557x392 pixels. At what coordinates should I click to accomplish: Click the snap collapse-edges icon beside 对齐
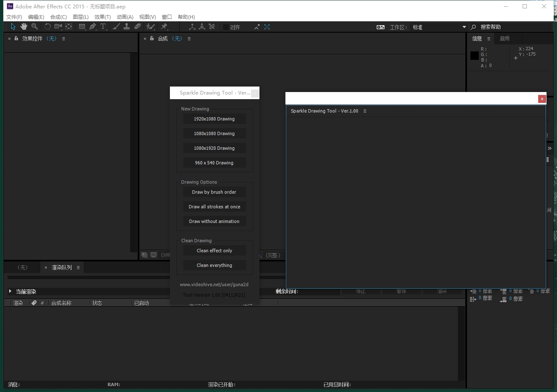(x=257, y=27)
